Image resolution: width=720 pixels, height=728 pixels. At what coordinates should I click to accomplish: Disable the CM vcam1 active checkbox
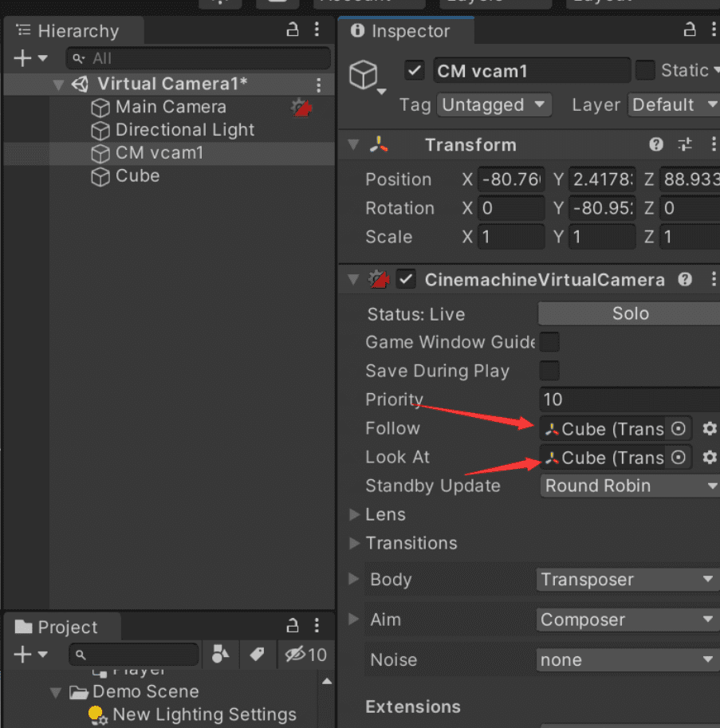414,71
